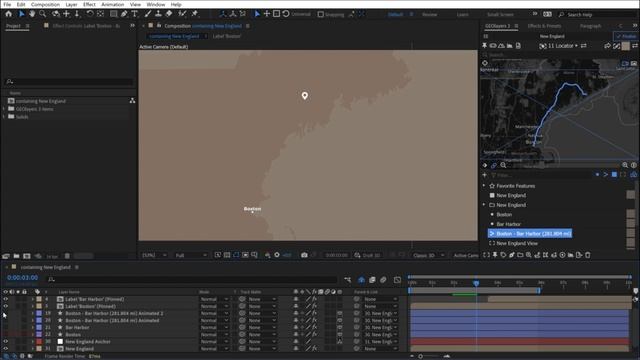Toggle the Snapping checkbox
The width and height of the screenshot is (640, 360).
[x=321, y=14]
